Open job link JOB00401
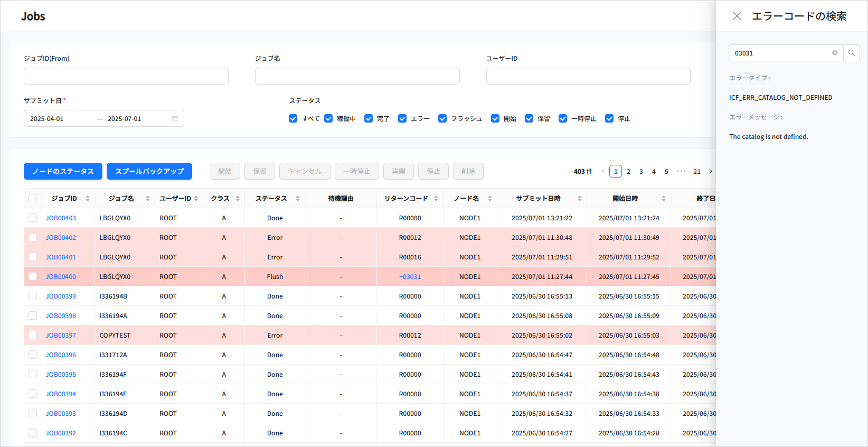 (x=61, y=257)
